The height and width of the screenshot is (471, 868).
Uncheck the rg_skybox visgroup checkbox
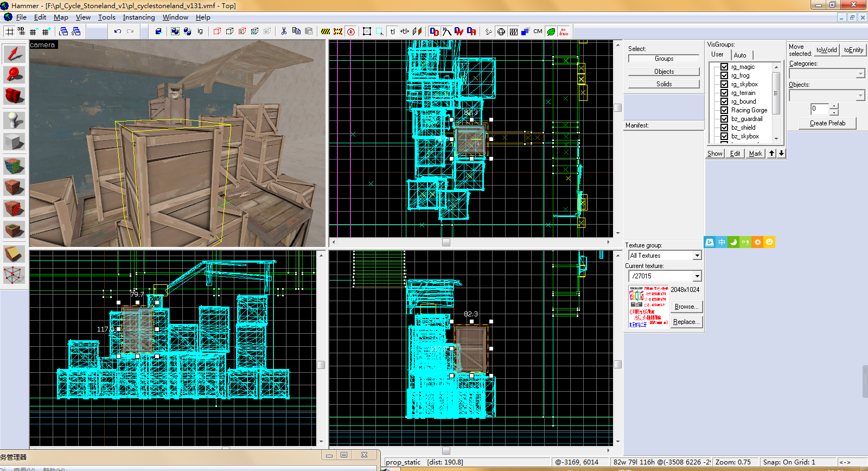(724, 84)
